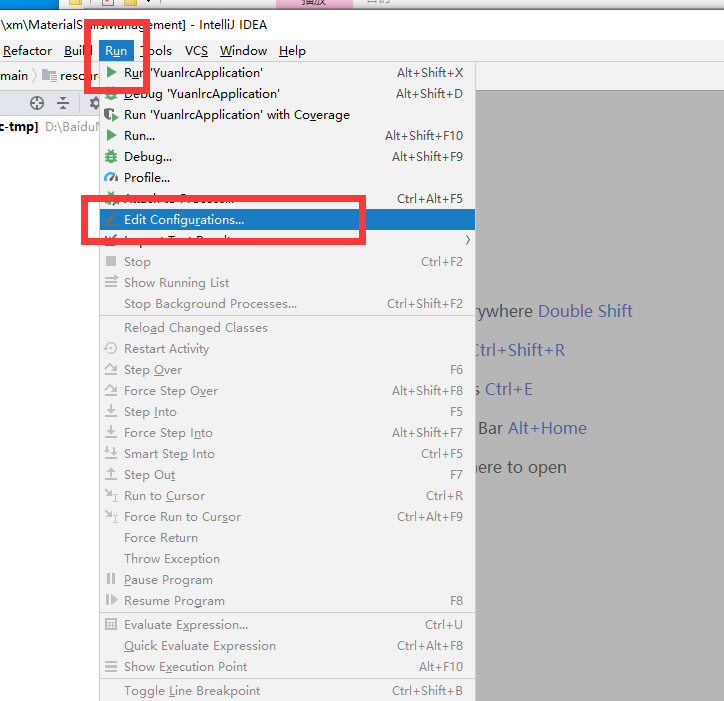
Task: Open the VCS menu
Action: [196, 51]
